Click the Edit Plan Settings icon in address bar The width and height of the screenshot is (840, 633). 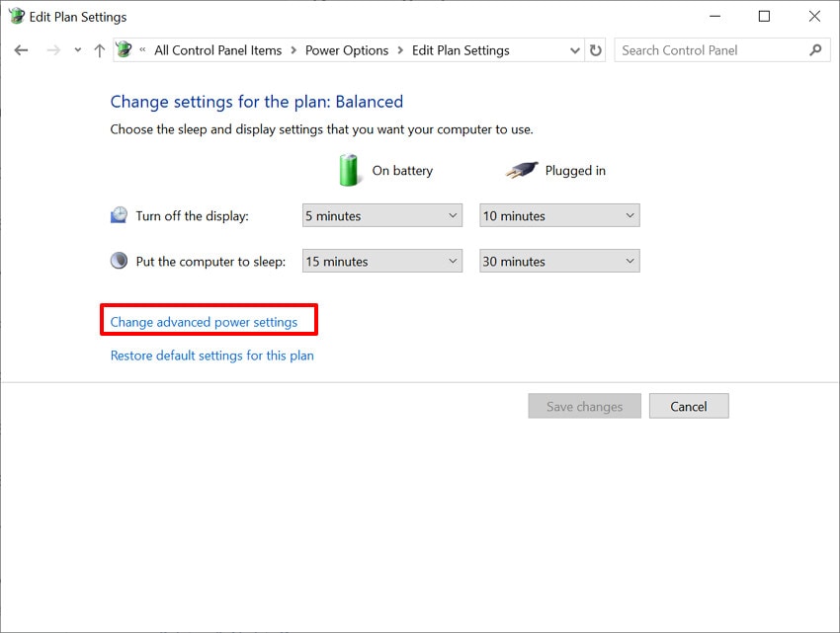click(123, 49)
